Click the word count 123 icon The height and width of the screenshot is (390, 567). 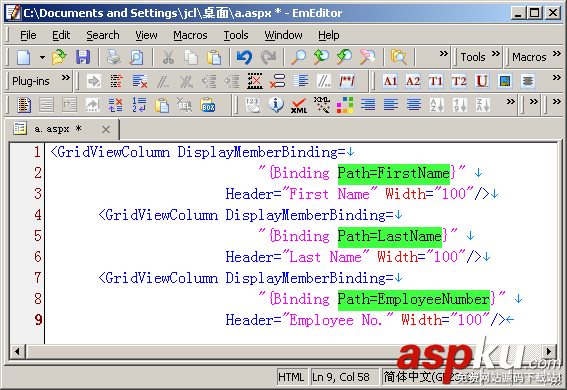tap(252, 105)
